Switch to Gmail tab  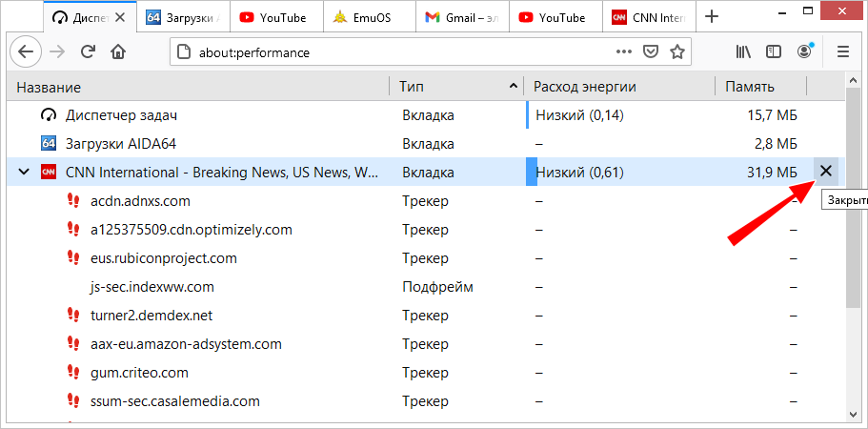coord(462,18)
